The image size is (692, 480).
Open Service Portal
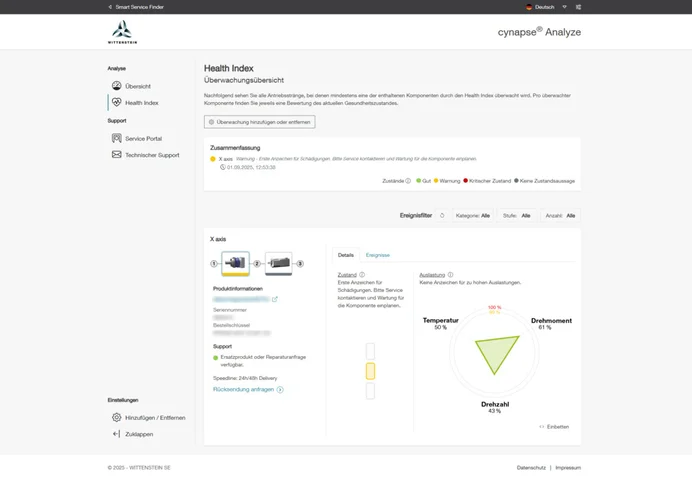point(143,139)
